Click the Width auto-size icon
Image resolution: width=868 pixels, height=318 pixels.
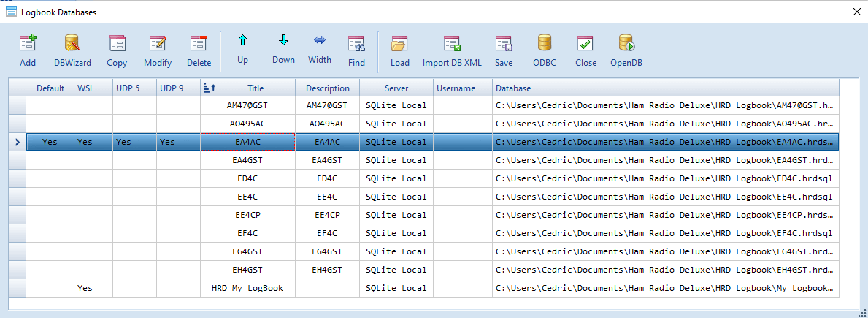click(x=319, y=42)
